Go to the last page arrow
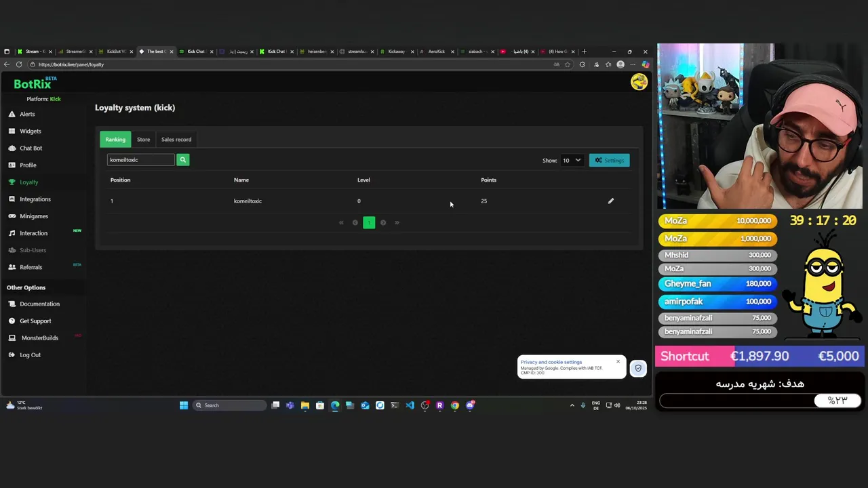The height and width of the screenshot is (488, 868). (397, 222)
